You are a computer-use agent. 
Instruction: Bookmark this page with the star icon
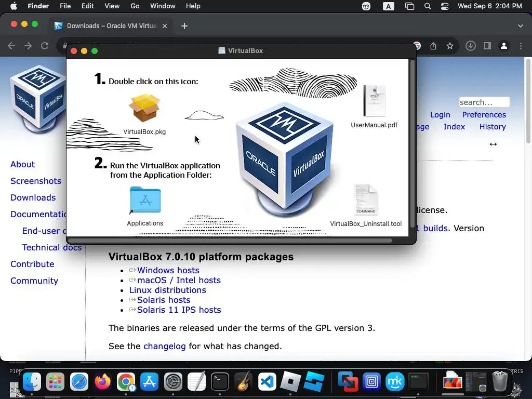(x=450, y=46)
